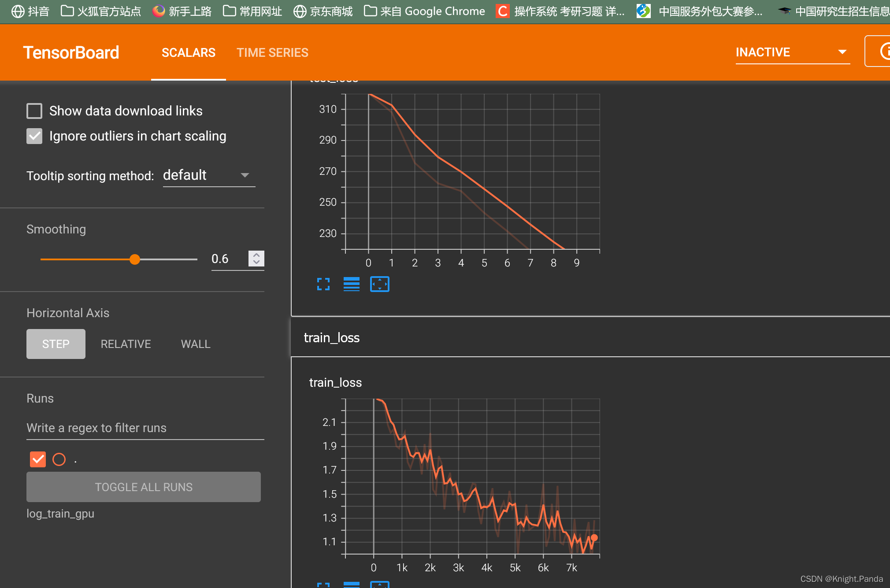
Task: Switch to the SCALARS tab
Action: point(189,52)
